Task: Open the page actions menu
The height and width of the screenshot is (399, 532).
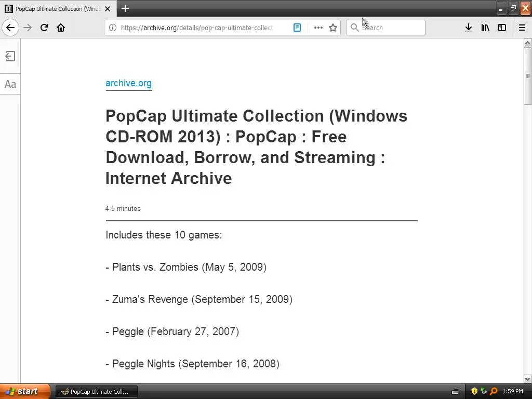Action: pos(318,28)
